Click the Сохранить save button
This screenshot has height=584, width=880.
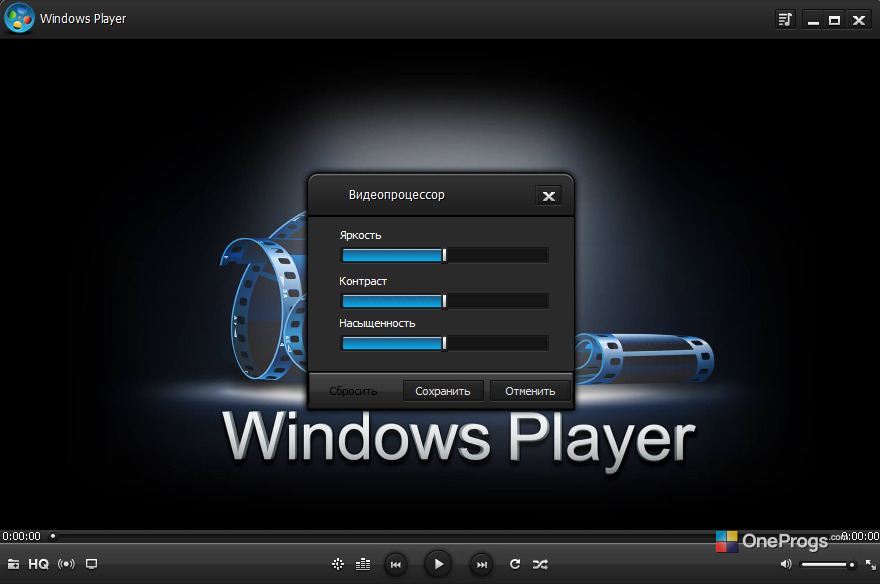443,391
